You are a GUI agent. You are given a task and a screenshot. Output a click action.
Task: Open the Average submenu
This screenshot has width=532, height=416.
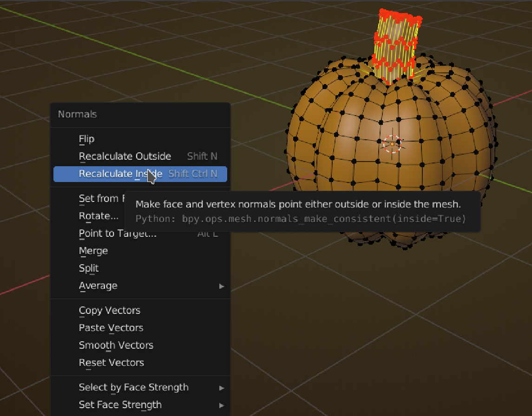140,286
